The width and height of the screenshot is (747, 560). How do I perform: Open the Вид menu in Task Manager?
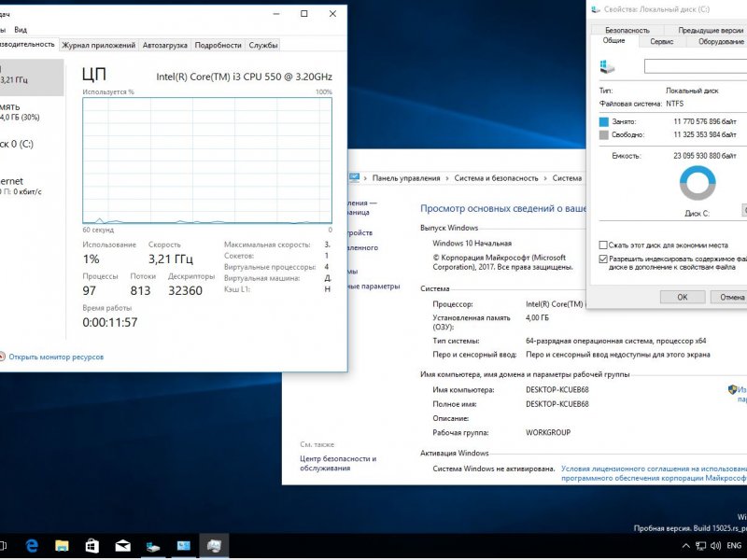(x=21, y=30)
